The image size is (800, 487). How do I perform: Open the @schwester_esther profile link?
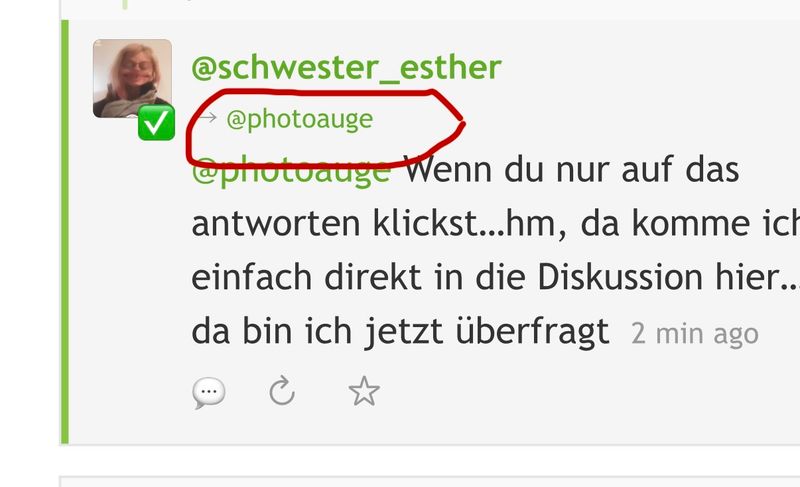tap(346, 67)
